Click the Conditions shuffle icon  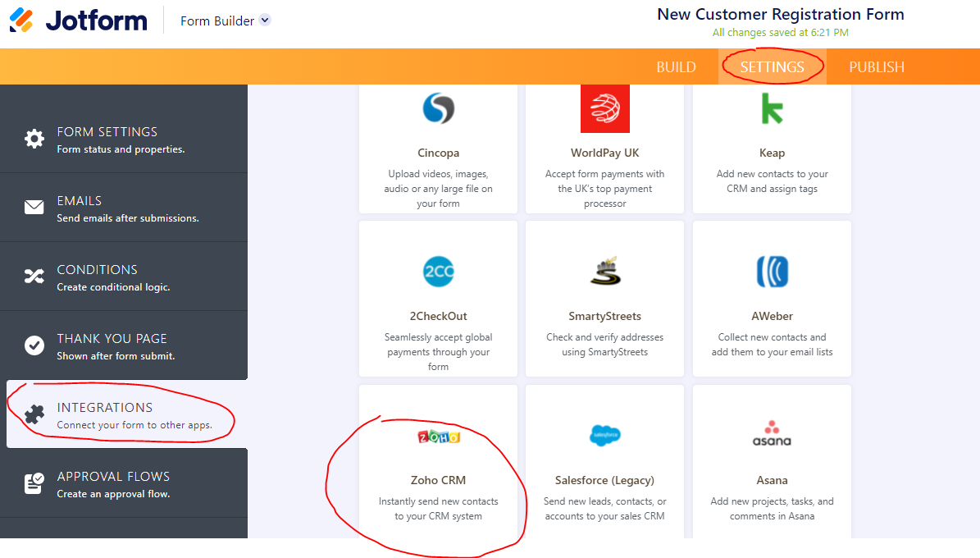click(34, 276)
